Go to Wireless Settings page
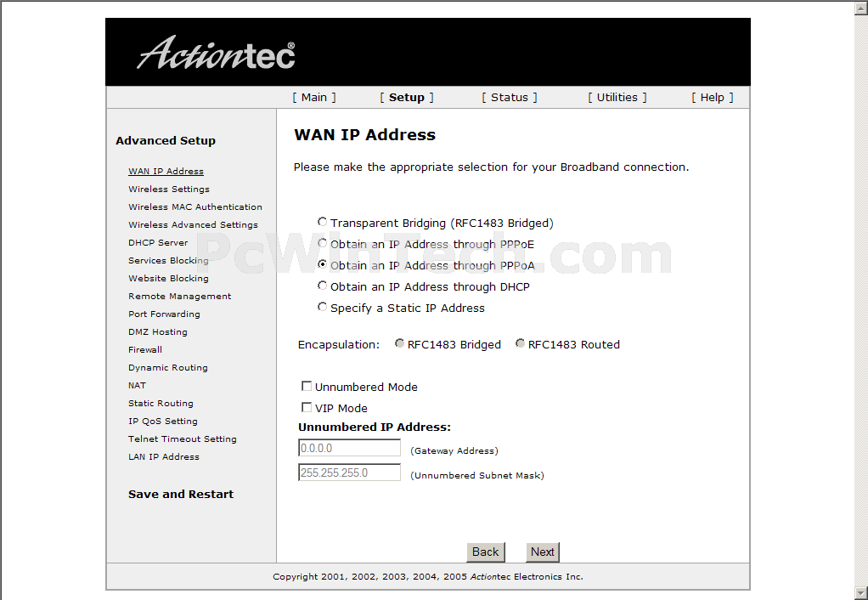The height and width of the screenshot is (600, 868). tap(169, 189)
